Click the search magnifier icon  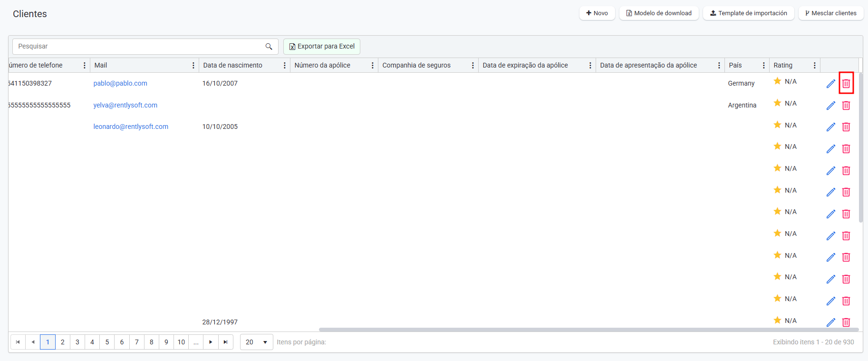click(x=269, y=47)
